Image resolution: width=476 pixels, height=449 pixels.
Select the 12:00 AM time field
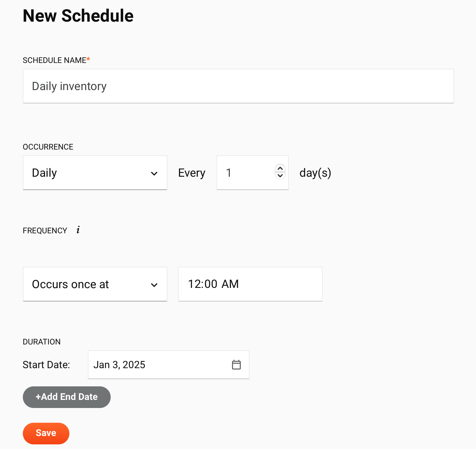pos(250,284)
